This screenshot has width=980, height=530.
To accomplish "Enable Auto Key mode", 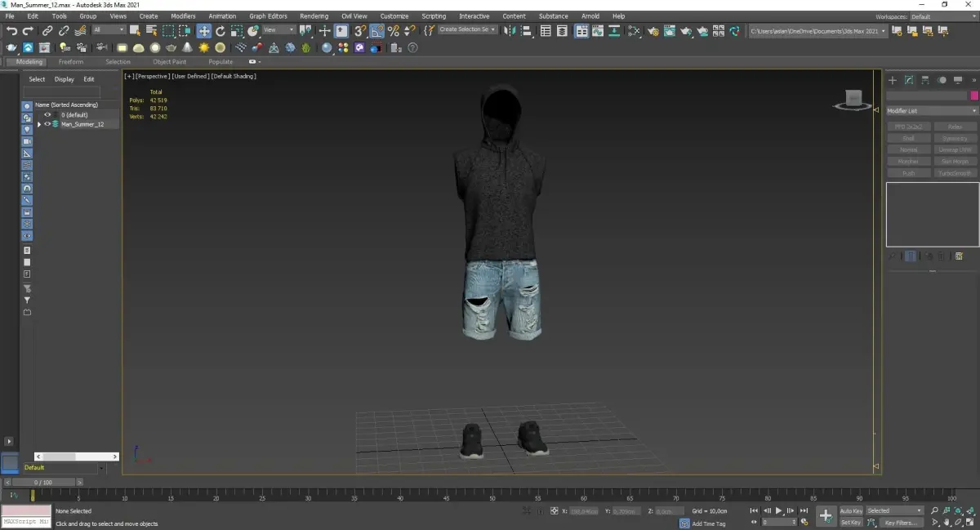I will pyautogui.click(x=851, y=510).
